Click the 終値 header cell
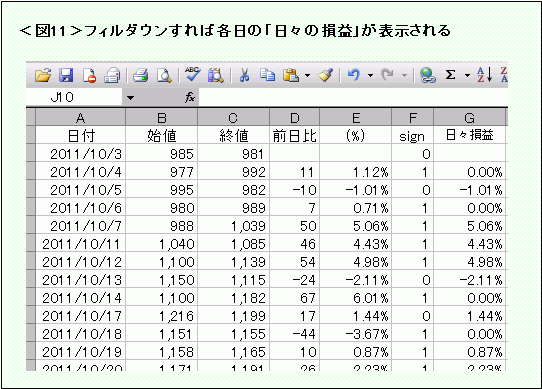The image size is (542, 389). [234, 135]
